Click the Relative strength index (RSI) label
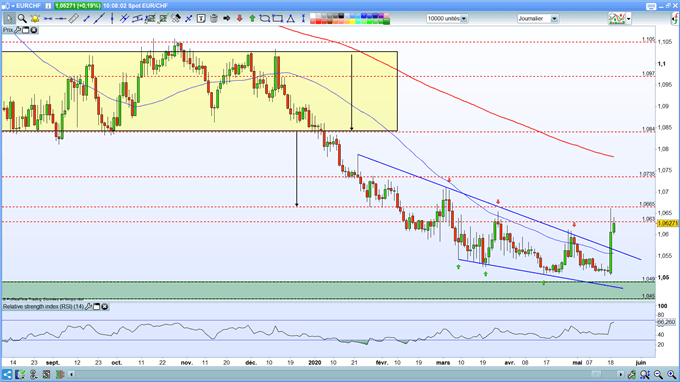 [x=43, y=307]
